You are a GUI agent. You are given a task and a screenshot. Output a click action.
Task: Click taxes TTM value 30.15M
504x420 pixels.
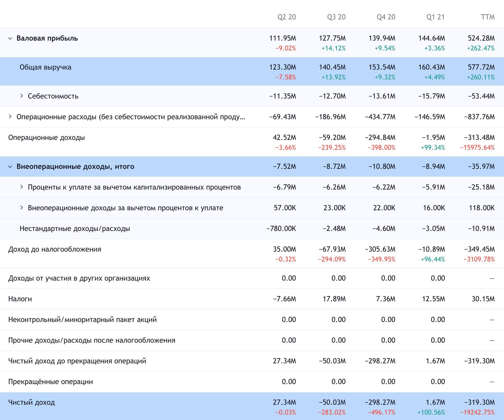click(483, 299)
